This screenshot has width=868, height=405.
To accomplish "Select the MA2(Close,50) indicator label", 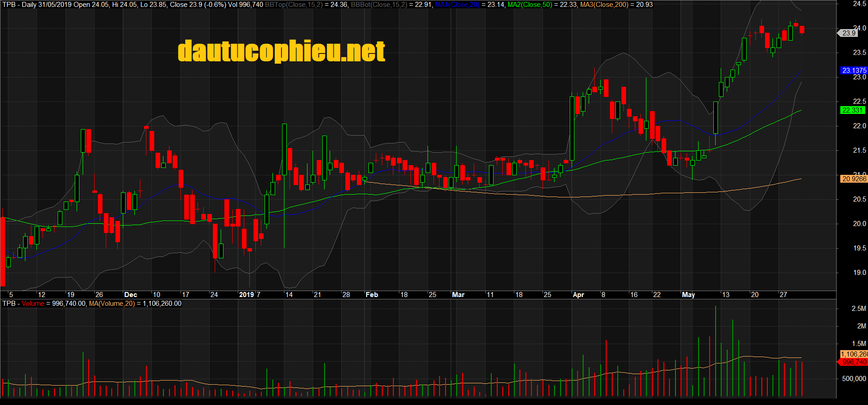I will 530,5.
